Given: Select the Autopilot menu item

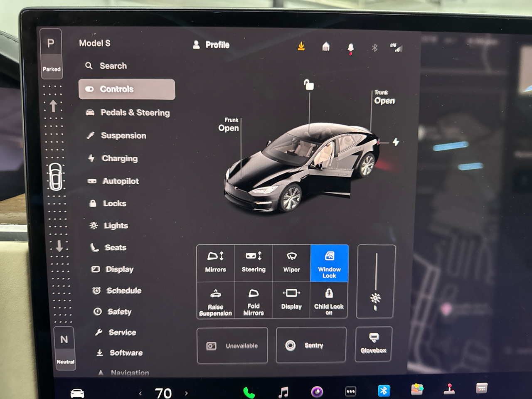Looking at the screenshot, I should point(121,181).
